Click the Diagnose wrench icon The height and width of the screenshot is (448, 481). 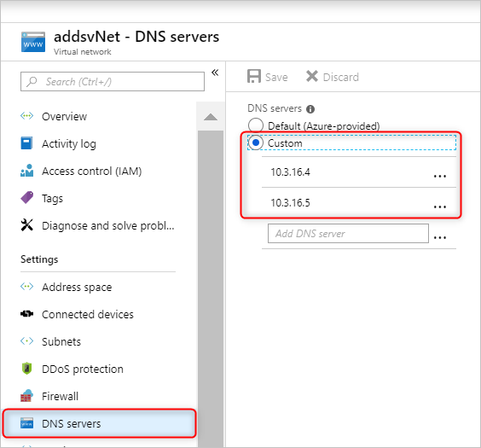pos(27,225)
